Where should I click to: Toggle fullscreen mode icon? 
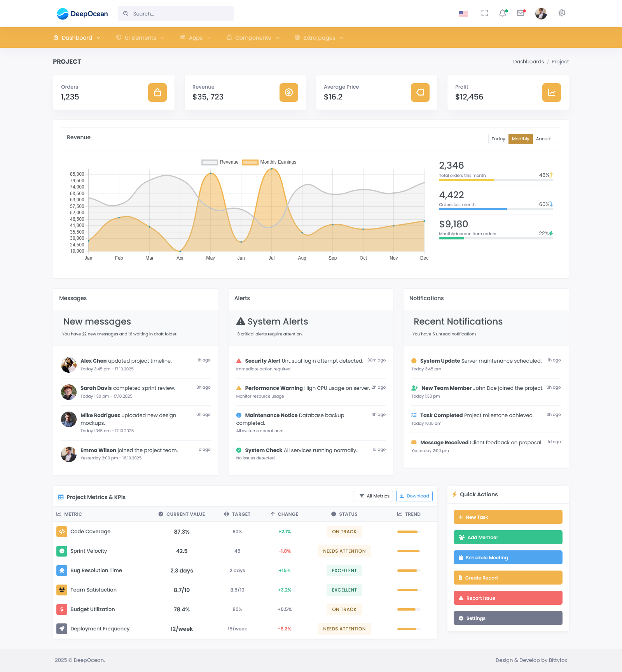click(x=484, y=13)
